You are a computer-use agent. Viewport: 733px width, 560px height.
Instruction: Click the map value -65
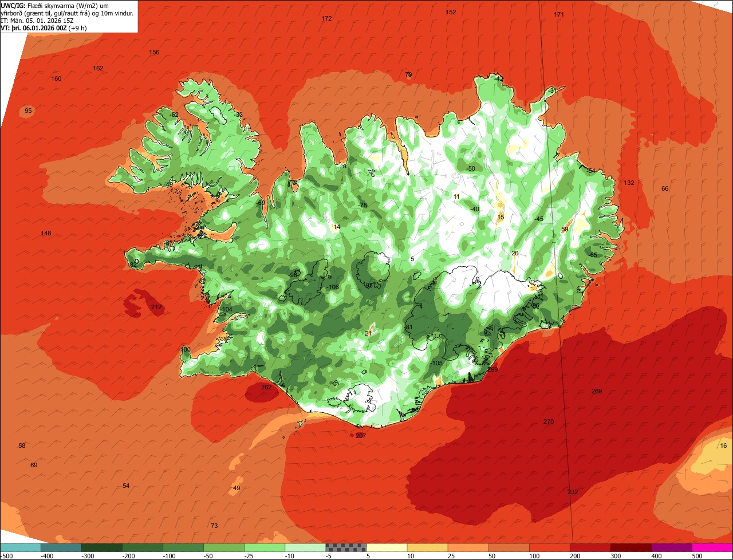(593, 255)
